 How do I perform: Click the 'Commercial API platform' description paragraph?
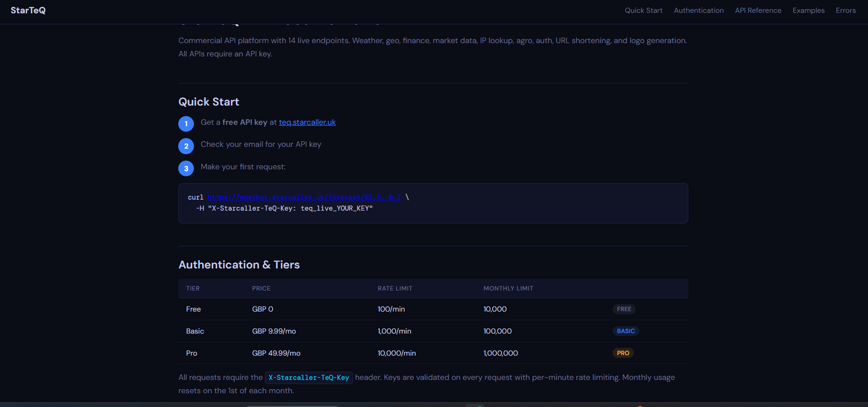[x=433, y=47]
